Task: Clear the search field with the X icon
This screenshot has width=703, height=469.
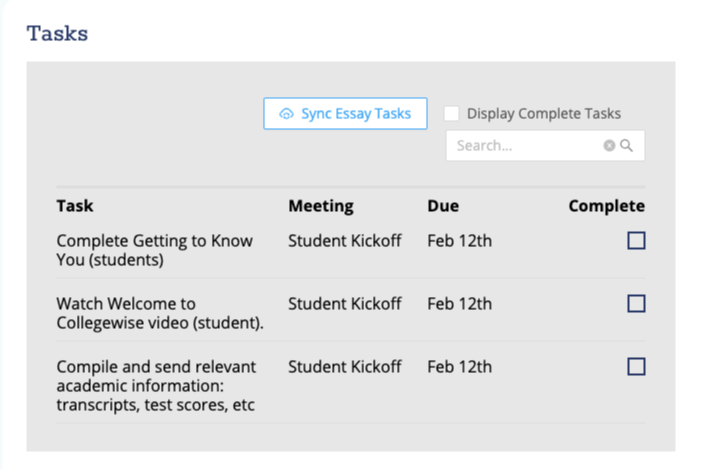Action: tap(609, 146)
